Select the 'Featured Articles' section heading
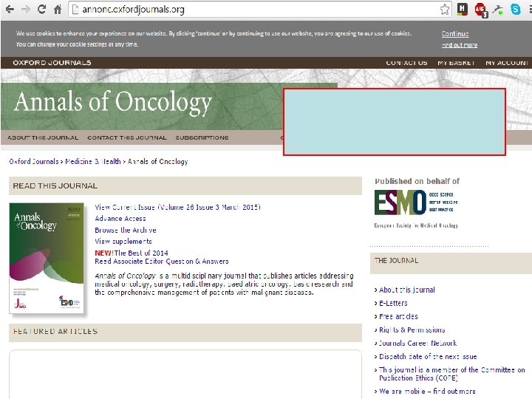The width and height of the screenshot is (532, 399). tap(55, 332)
